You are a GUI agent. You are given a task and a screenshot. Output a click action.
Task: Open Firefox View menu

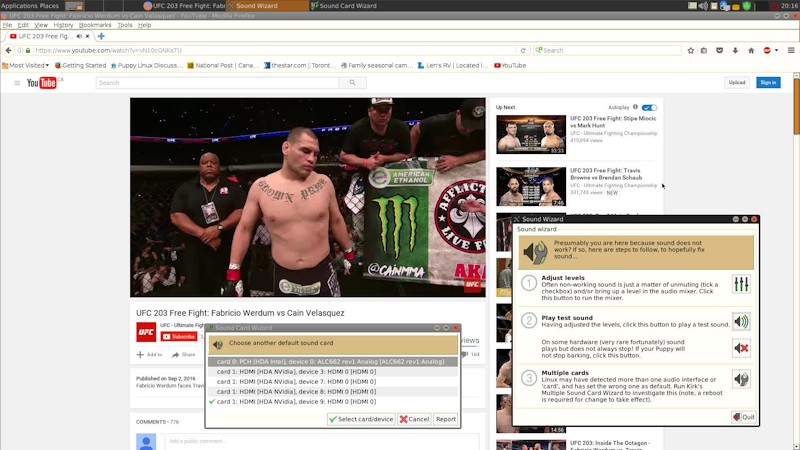point(41,25)
